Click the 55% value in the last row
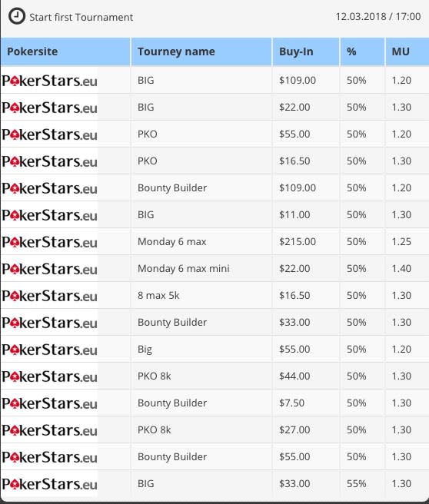The width and height of the screenshot is (429, 504). pyautogui.click(x=356, y=484)
